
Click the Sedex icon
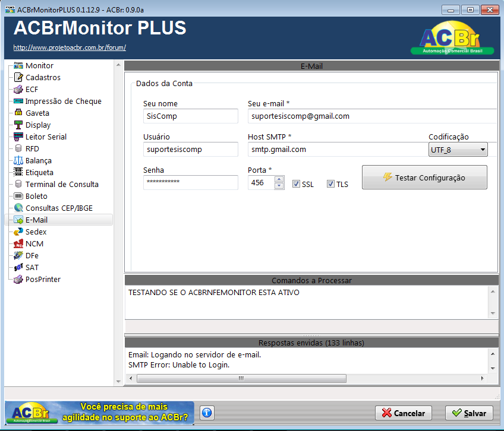click(18, 232)
